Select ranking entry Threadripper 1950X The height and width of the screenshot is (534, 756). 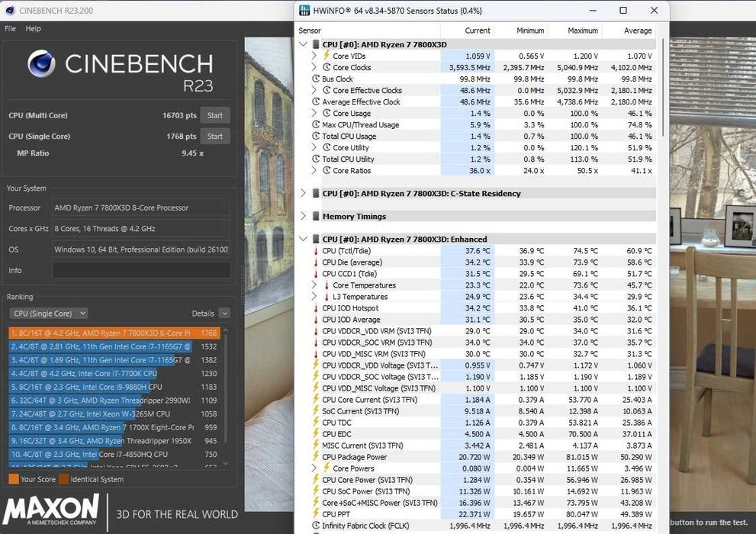click(x=114, y=441)
